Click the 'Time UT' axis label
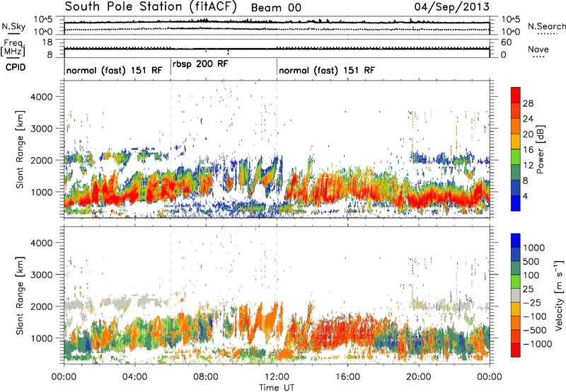Viewport: 566px width, 392px height. tap(277, 388)
